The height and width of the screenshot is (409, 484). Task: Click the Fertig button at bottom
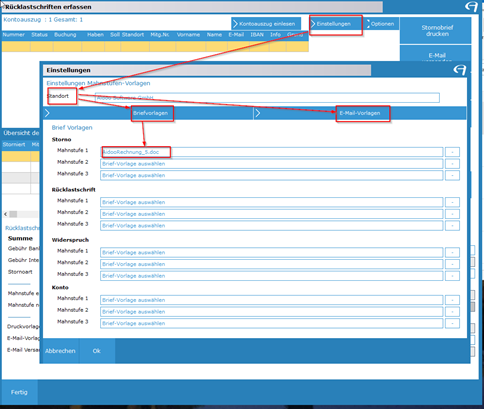click(19, 392)
